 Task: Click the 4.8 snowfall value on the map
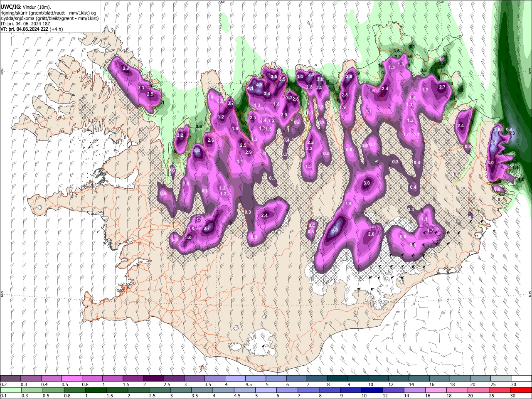(x=334, y=229)
